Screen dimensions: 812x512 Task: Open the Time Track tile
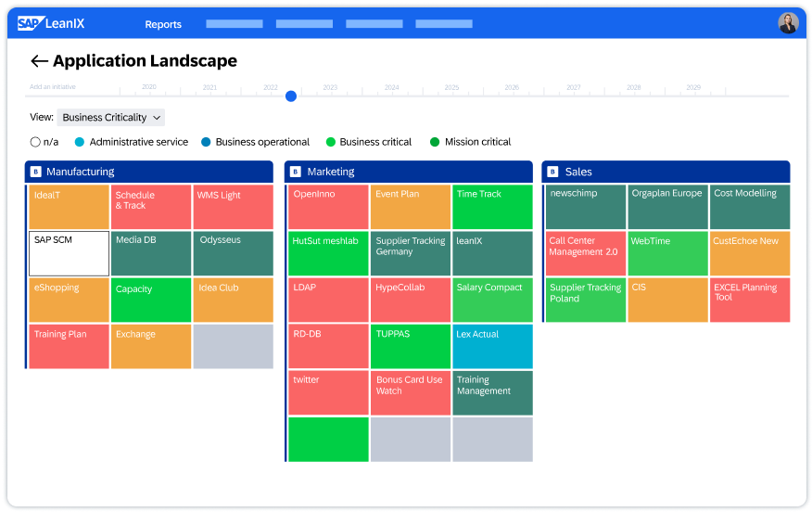coord(492,207)
